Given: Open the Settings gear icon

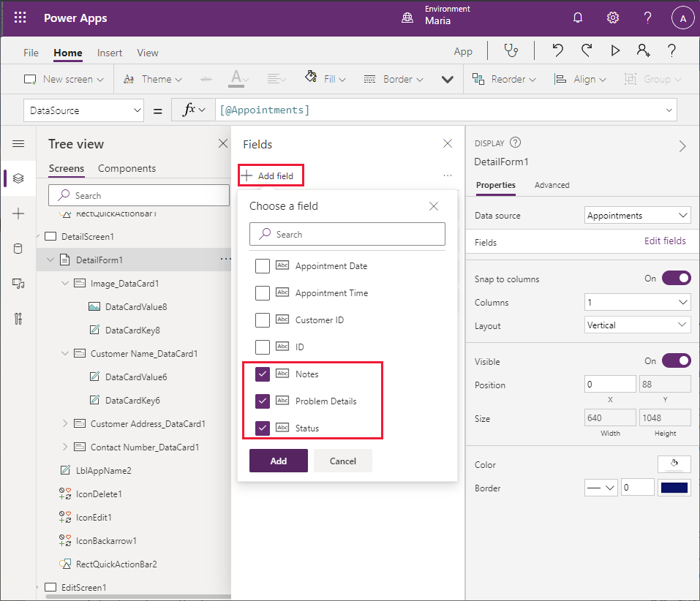Looking at the screenshot, I should pos(613,18).
